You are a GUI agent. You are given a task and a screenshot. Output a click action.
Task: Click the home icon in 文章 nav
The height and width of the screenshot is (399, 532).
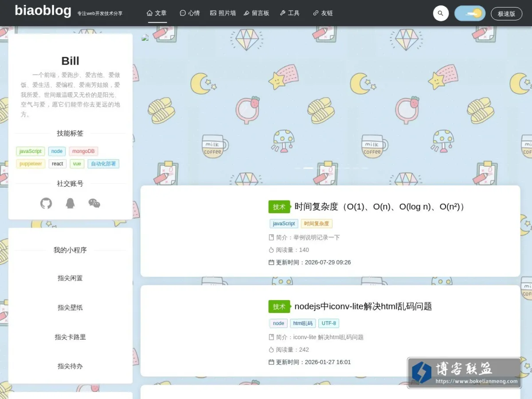(x=150, y=13)
